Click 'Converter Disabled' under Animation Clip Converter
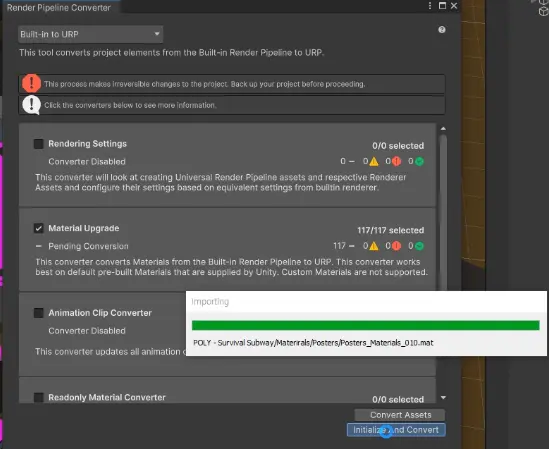Viewport: 549px width, 449px height. (x=87, y=331)
